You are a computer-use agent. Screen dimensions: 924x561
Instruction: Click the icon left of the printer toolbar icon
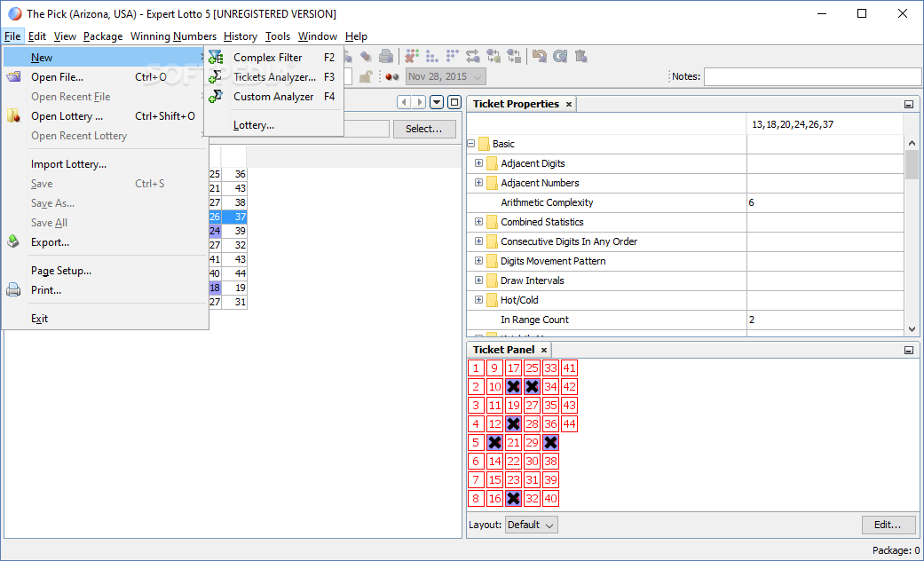coord(366,57)
